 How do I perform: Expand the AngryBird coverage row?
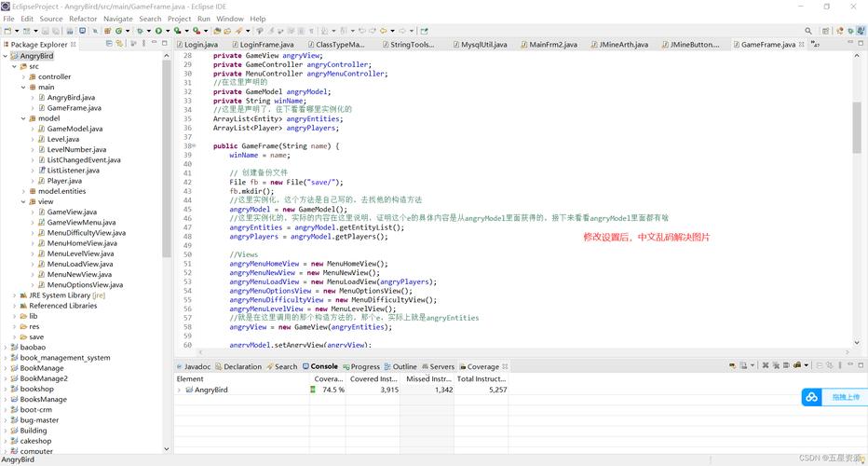click(x=179, y=391)
